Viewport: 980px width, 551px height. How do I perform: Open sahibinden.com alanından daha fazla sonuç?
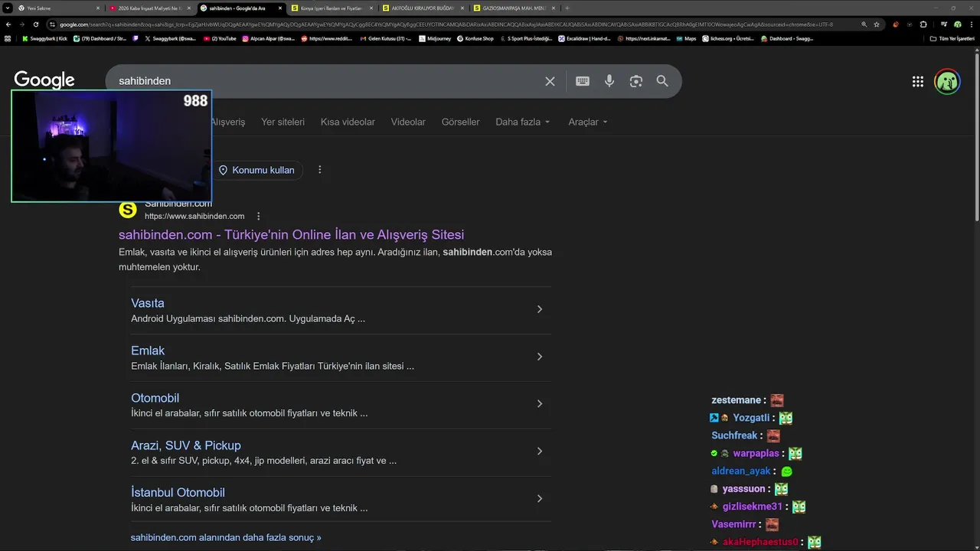(x=226, y=537)
